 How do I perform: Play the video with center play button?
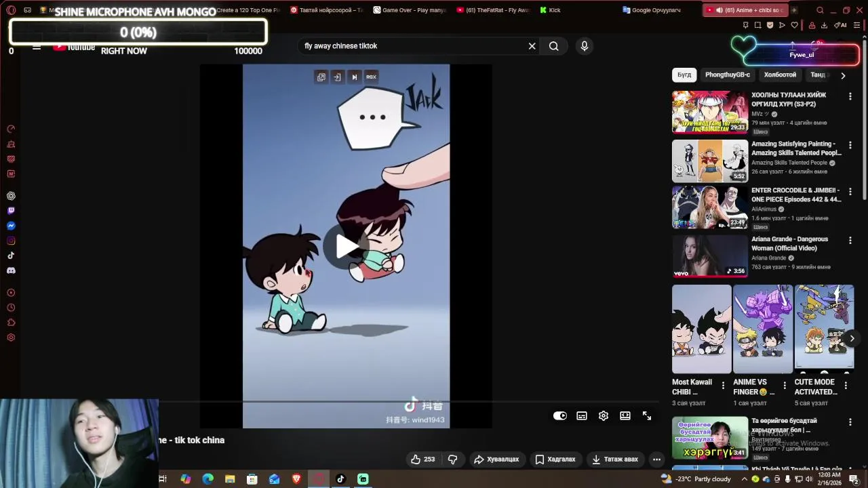coord(346,246)
